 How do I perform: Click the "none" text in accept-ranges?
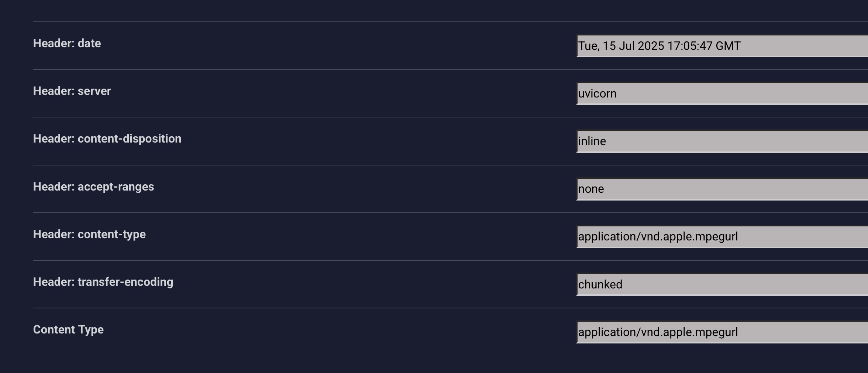point(591,189)
